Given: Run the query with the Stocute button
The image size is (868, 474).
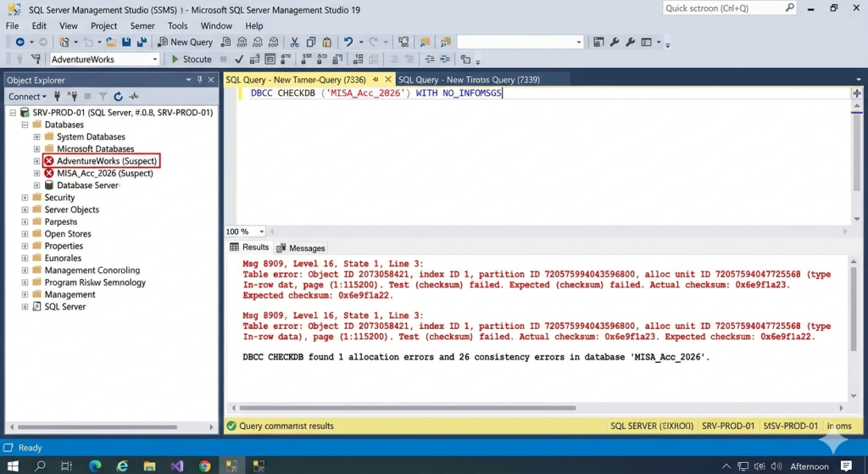Looking at the screenshot, I should (192, 59).
